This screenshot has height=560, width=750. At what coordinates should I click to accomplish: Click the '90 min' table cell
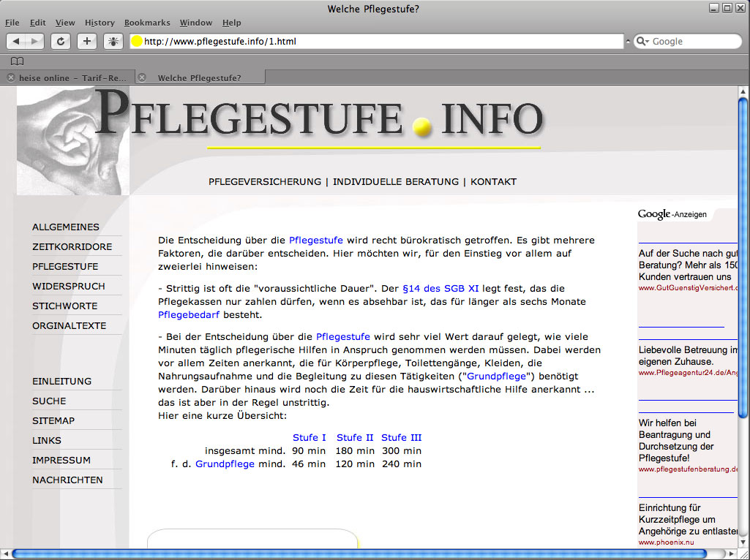309,450
